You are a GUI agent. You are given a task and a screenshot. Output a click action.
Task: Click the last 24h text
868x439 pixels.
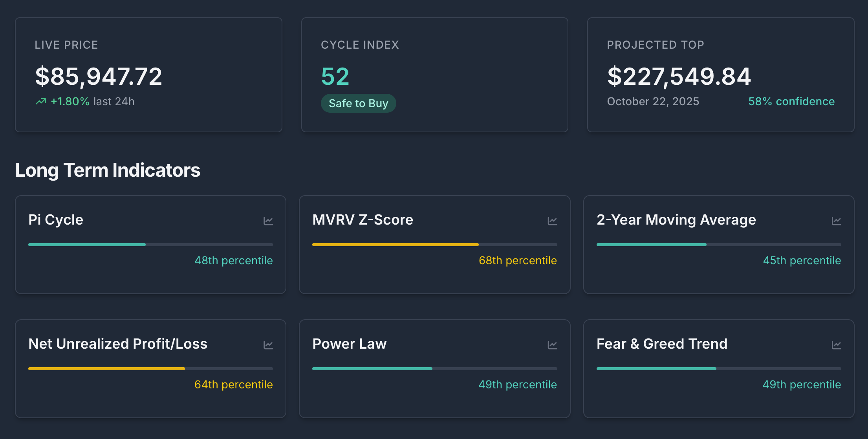click(114, 102)
